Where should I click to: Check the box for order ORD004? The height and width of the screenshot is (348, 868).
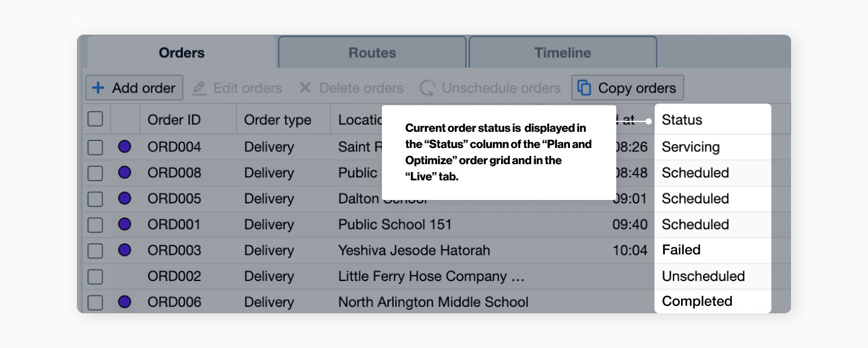pos(95,147)
